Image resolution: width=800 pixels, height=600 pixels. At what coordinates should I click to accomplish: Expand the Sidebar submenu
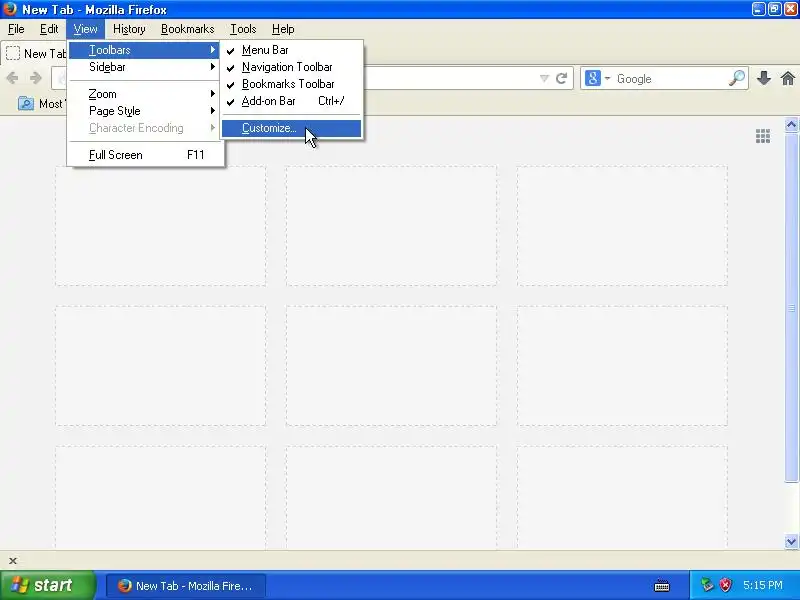(x=145, y=67)
